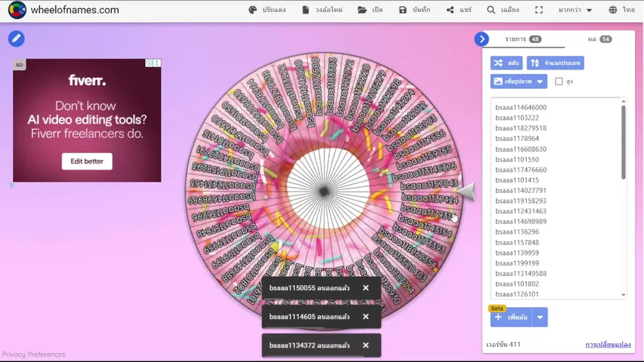The image size is (644, 362).
Task: Select entry bsaaa117476660 in the list
Action: [x=521, y=170]
